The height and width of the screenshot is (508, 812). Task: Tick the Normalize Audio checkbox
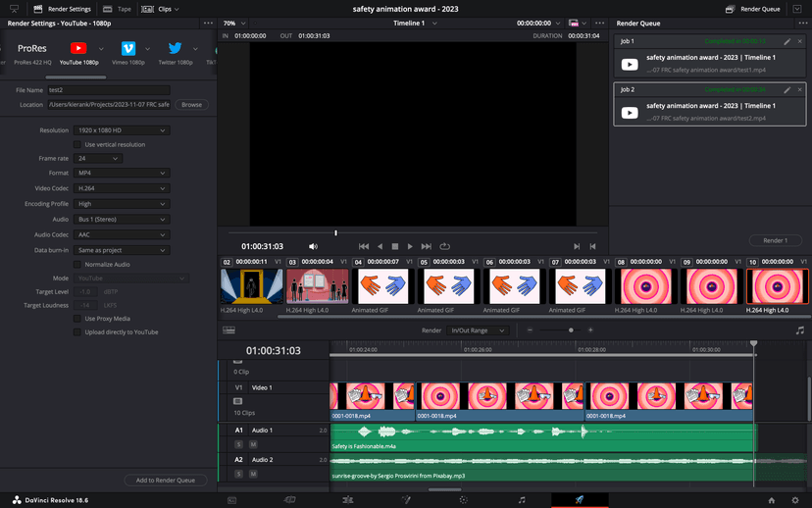point(78,264)
